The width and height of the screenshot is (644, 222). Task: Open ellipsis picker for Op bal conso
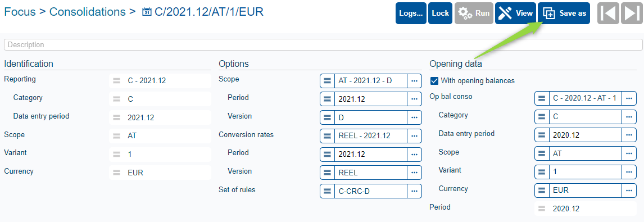pos(629,98)
